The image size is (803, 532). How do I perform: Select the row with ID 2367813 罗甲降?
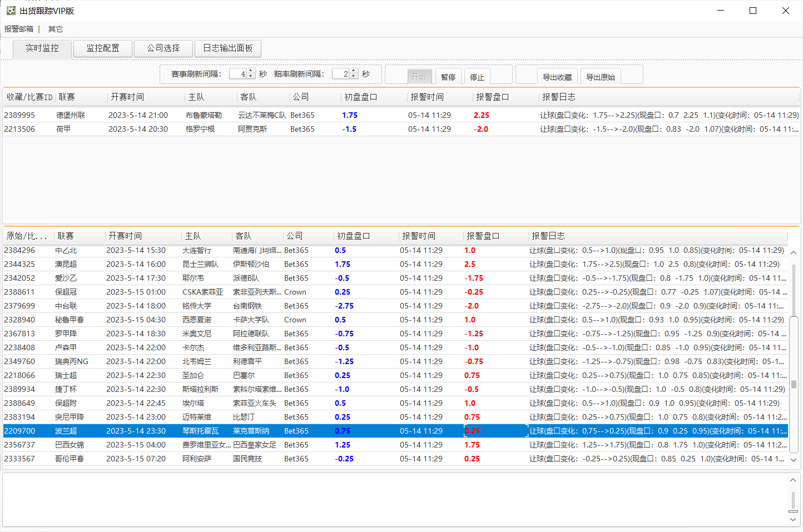[395, 334]
